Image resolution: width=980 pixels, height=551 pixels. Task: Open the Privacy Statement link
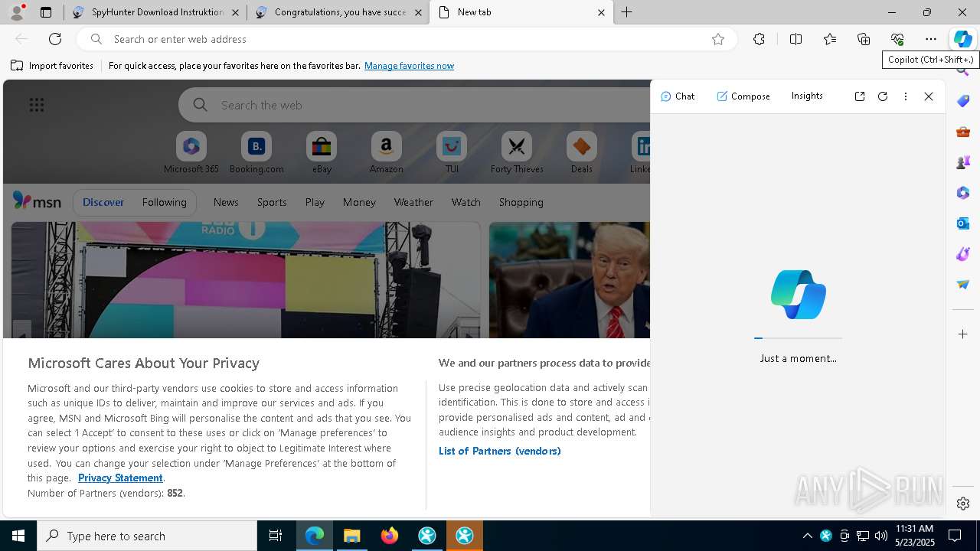click(120, 478)
